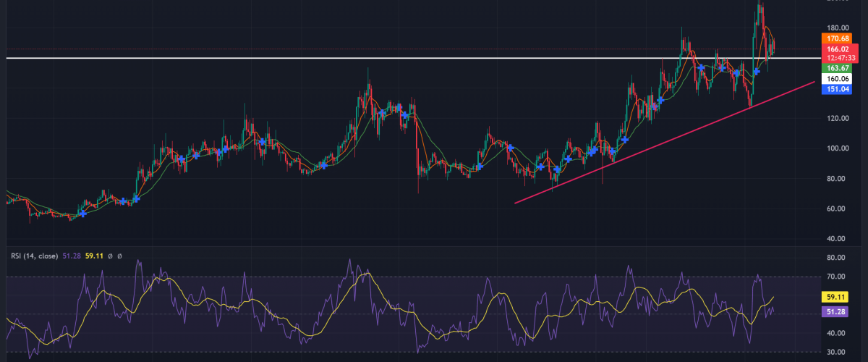
Task: Click the leftmost blue plus marker
Action: (x=83, y=214)
